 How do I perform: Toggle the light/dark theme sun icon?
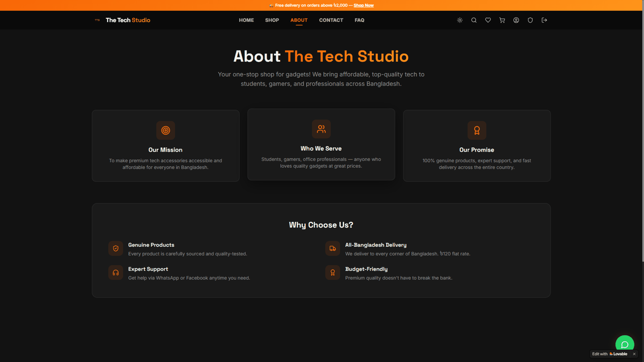click(460, 20)
